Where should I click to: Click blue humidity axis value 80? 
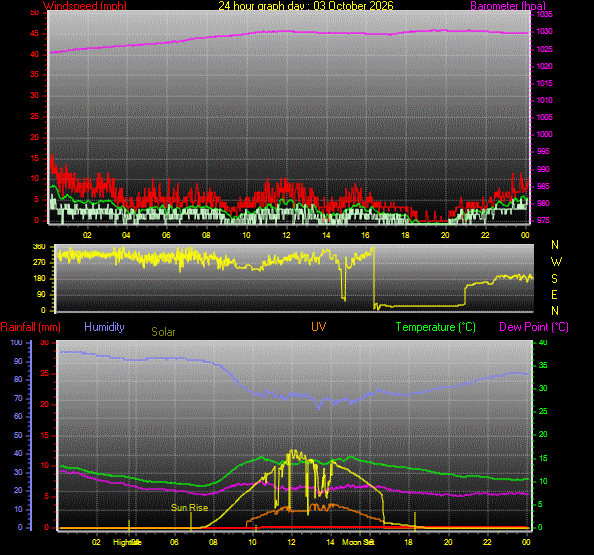(x=18, y=380)
